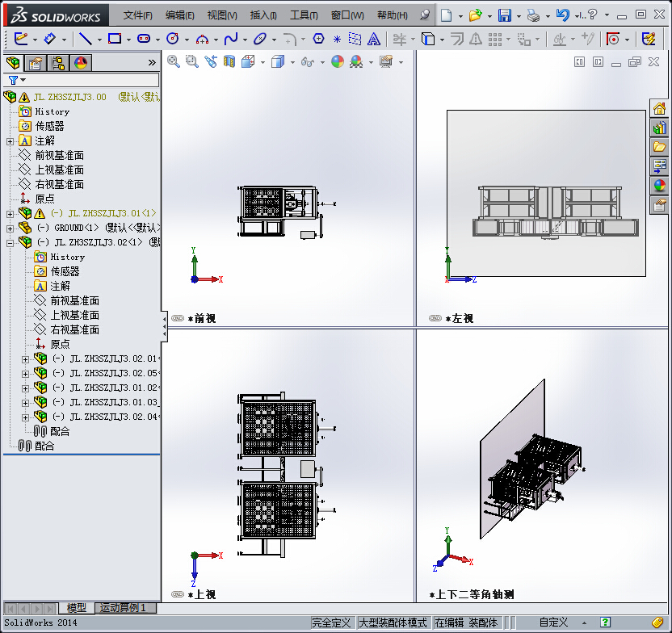
Task: Click Undo icon
Action: tap(562, 15)
